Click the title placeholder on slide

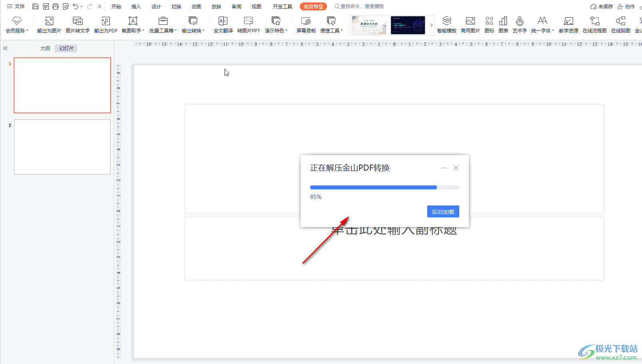[x=394, y=159]
